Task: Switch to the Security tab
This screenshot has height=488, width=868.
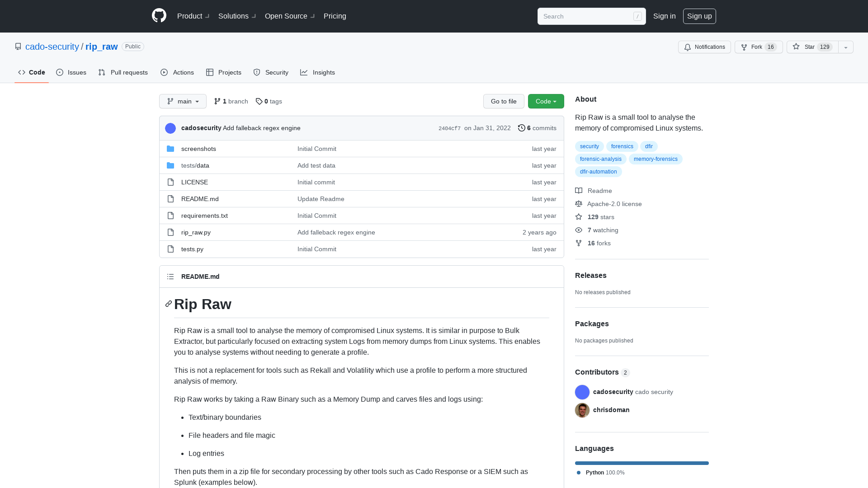Action: (271, 72)
